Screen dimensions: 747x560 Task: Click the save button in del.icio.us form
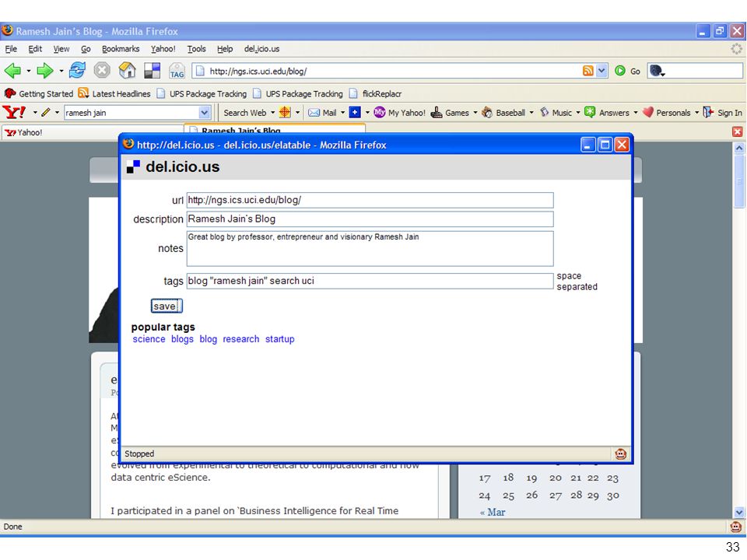point(167,306)
